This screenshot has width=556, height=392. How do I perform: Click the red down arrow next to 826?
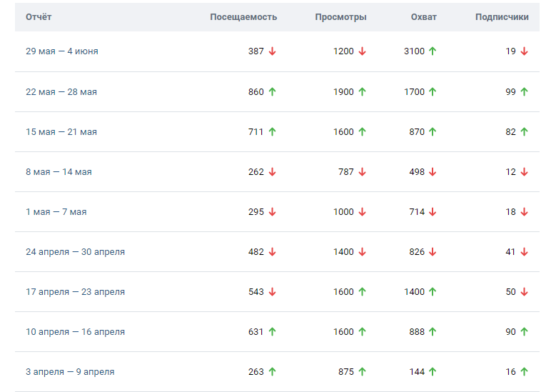point(433,252)
